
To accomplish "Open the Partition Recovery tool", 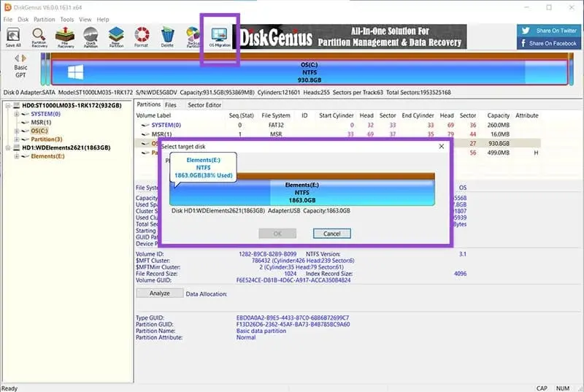I will pos(39,37).
